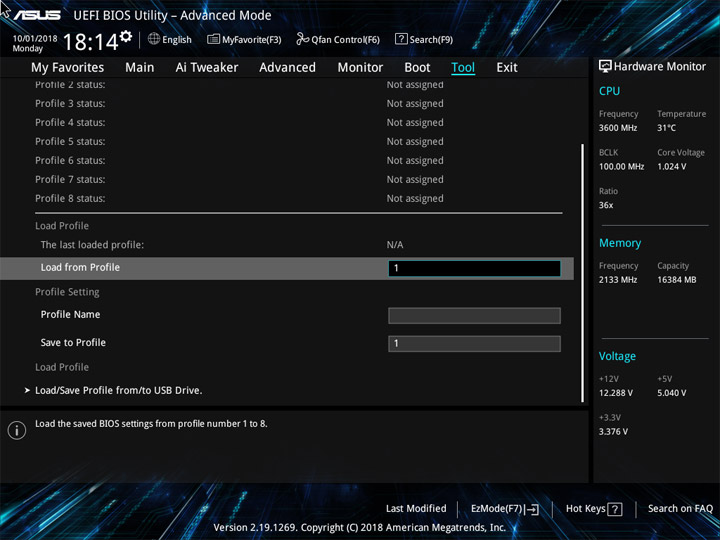
Task: Click the vertical scrollbar of settings list
Action: coord(583,273)
